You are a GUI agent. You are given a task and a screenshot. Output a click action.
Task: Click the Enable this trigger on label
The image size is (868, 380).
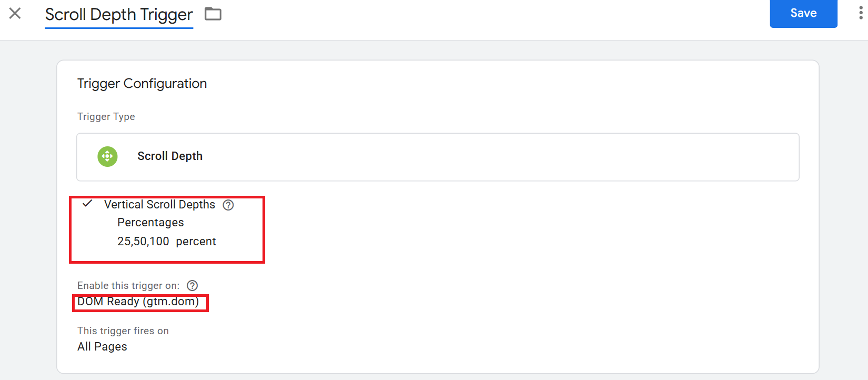click(x=128, y=286)
